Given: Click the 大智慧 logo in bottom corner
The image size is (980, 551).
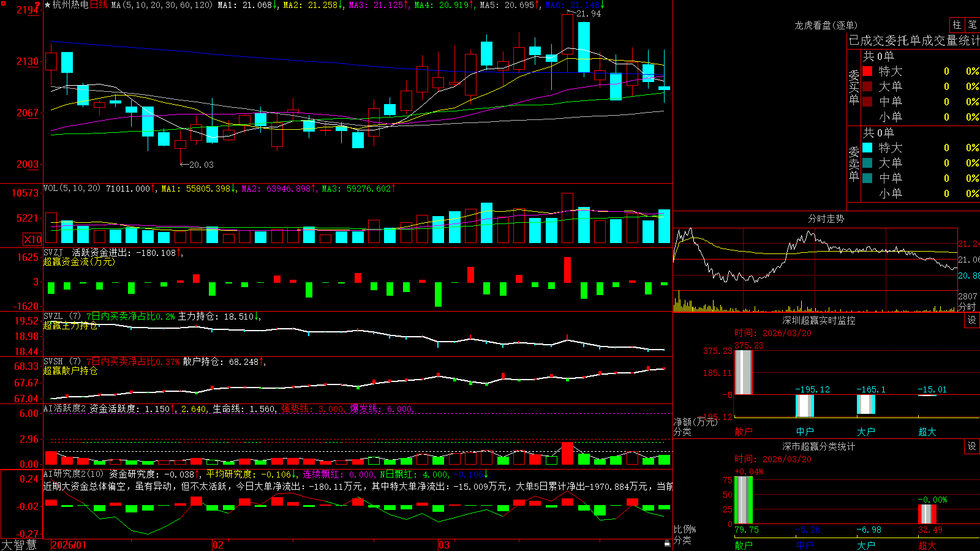Looking at the screenshot, I should point(19,545).
